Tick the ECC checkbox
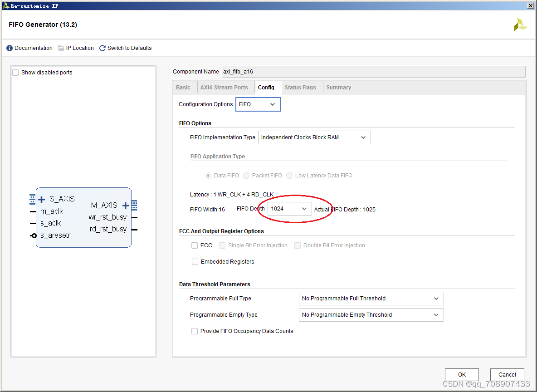 pyautogui.click(x=195, y=245)
